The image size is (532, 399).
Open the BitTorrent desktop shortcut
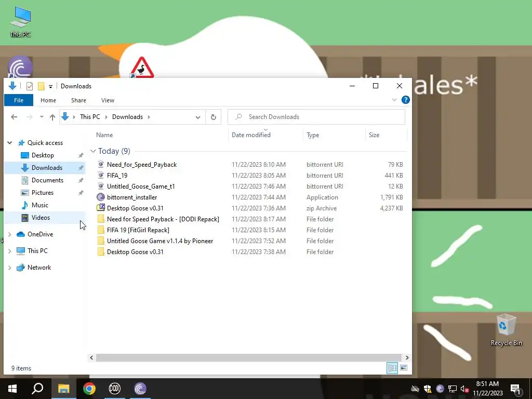coord(20,66)
